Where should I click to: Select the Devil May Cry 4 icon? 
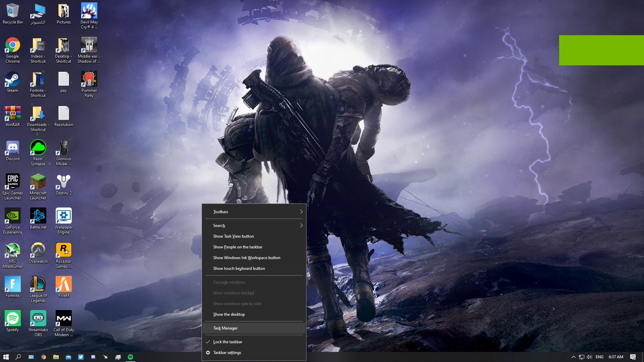click(x=89, y=16)
